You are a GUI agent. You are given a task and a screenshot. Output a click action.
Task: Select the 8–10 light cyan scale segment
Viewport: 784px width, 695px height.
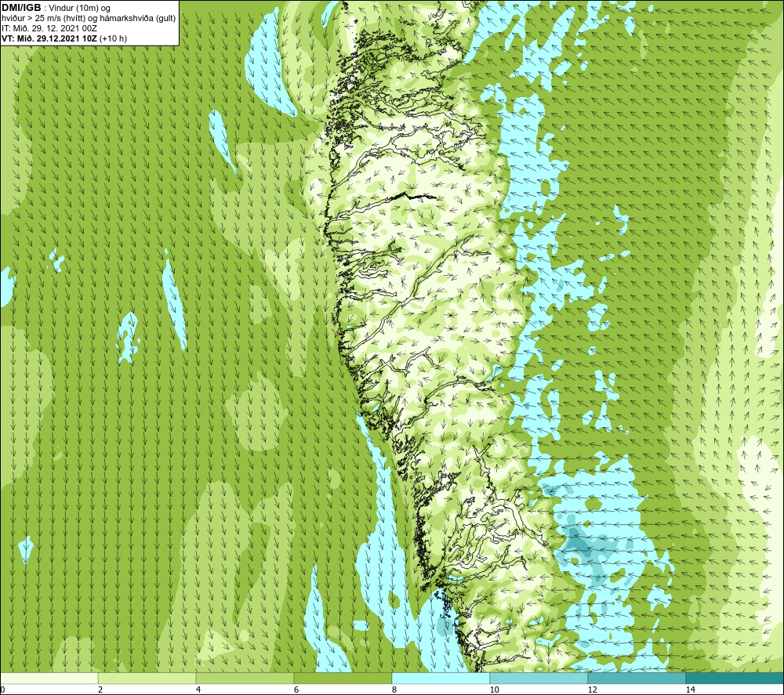coord(441,678)
